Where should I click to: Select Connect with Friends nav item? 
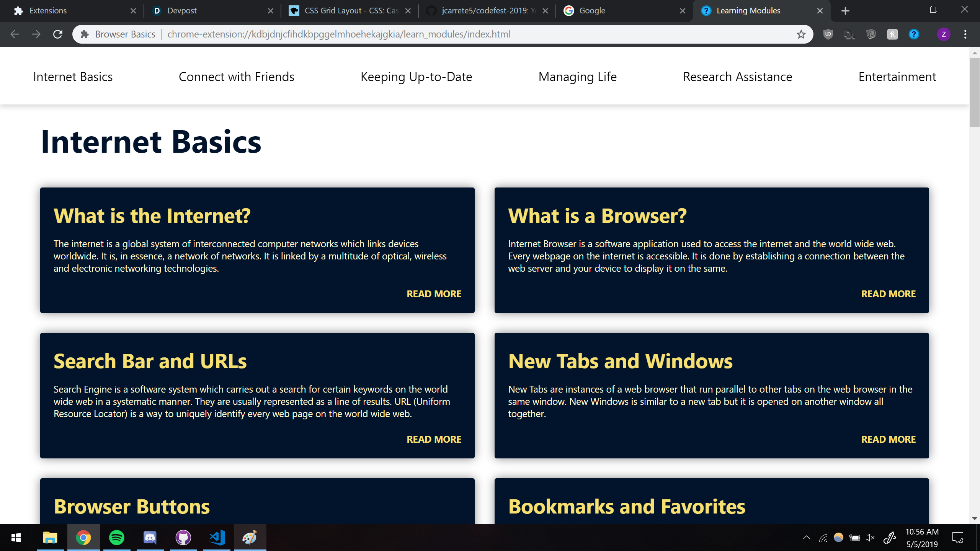[x=236, y=77]
